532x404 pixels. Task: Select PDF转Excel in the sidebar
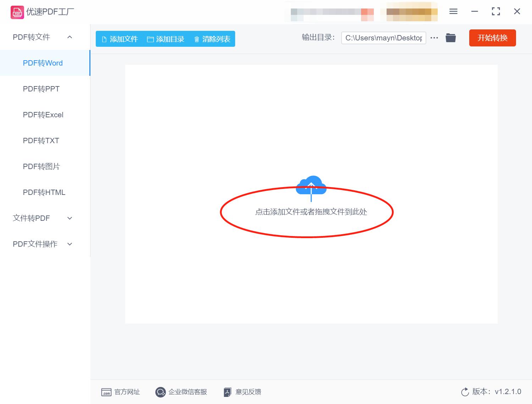pos(43,114)
